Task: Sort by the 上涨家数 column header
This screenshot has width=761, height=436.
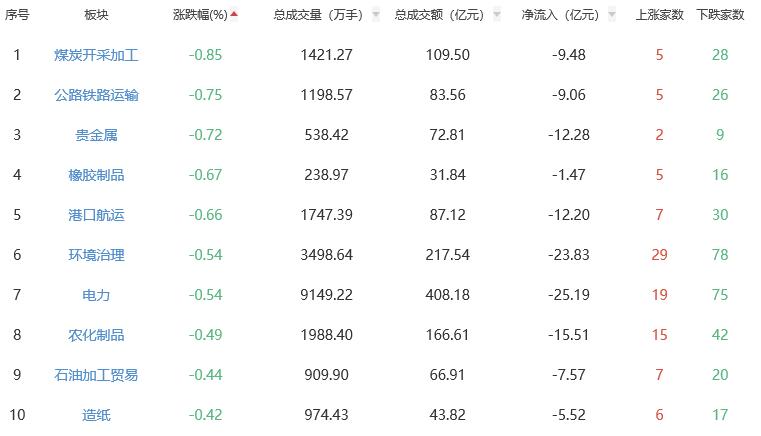Action: [x=659, y=15]
